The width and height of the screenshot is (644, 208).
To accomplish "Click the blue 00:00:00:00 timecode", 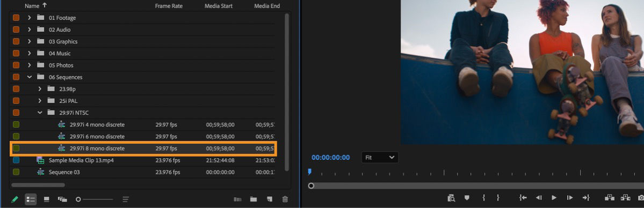I will pyautogui.click(x=331, y=158).
